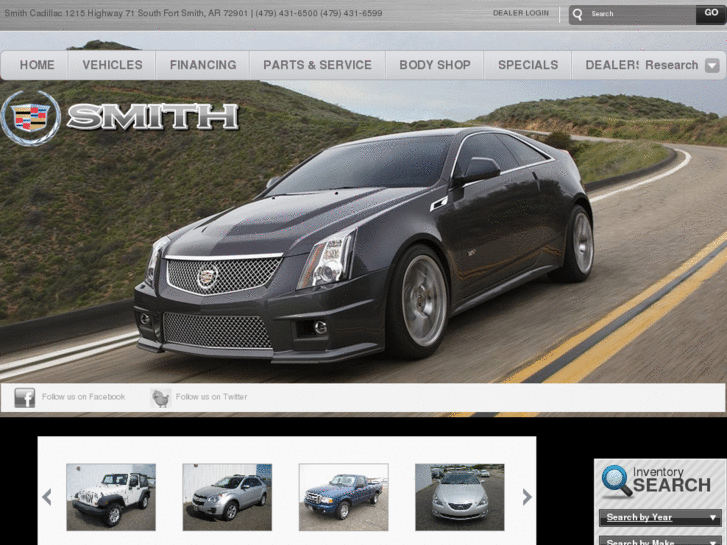Expand the Search by Year dropdown
This screenshot has width=727, height=545.
tap(660, 517)
